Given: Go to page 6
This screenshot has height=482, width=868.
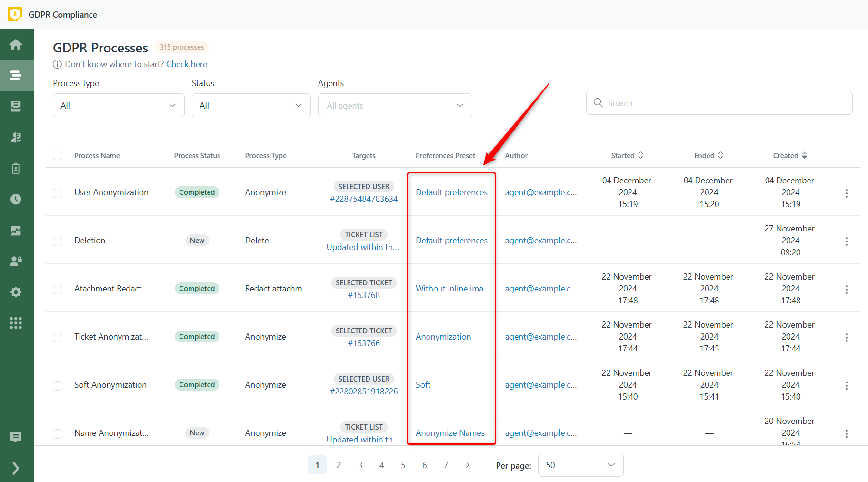Looking at the screenshot, I should pyautogui.click(x=425, y=465).
